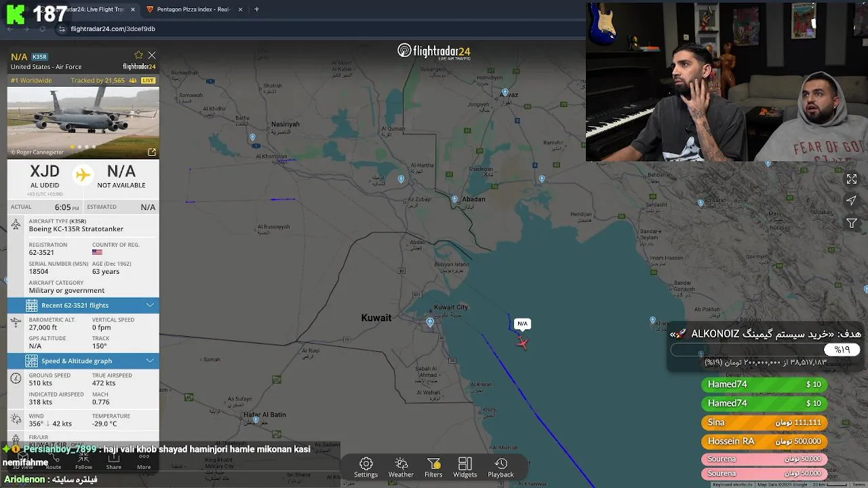Click the streamer webcam feed

[x=727, y=81]
